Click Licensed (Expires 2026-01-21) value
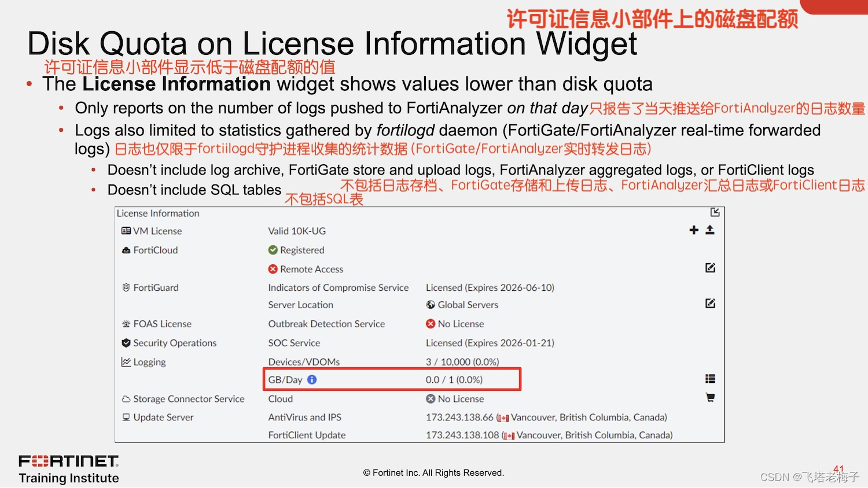 (490, 343)
